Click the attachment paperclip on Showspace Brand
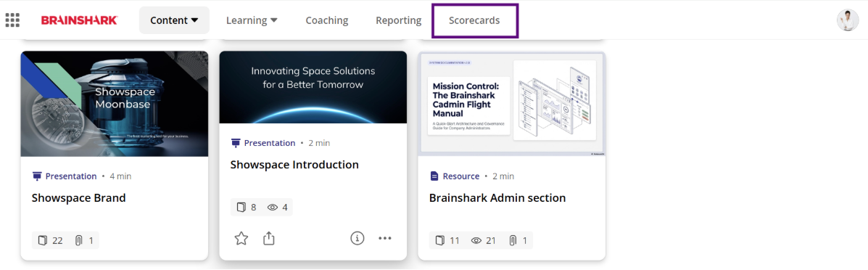Image resolution: width=868 pixels, height=270 pixels. tap(78, 241)
